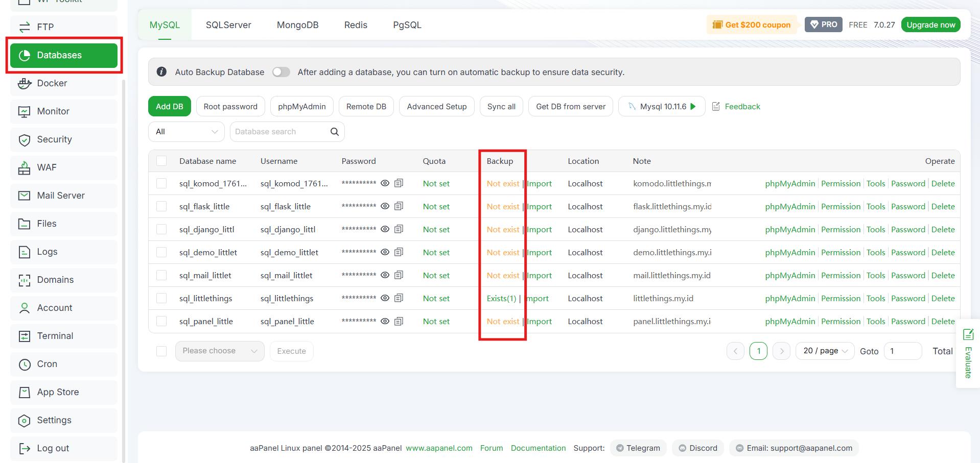Copy password for sql_flask_little database
Image resolution: width=980 pixels, height=463 pixels.
tap(399, 206)
